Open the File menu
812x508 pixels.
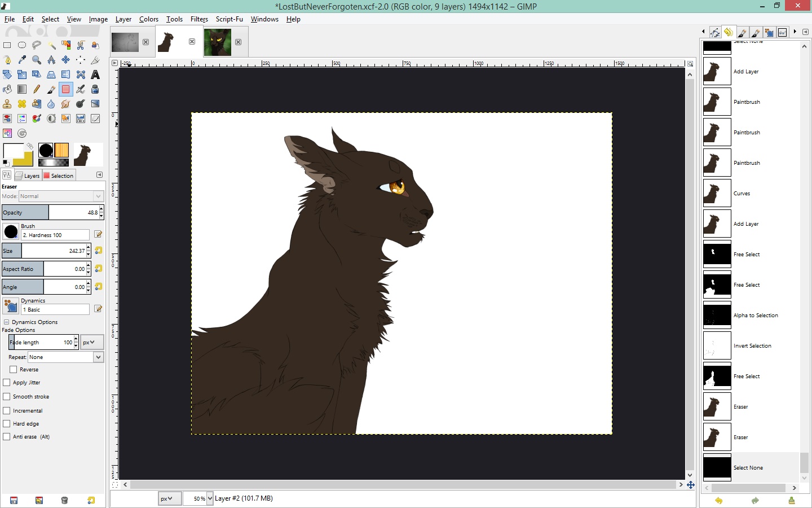pos(10,19)
